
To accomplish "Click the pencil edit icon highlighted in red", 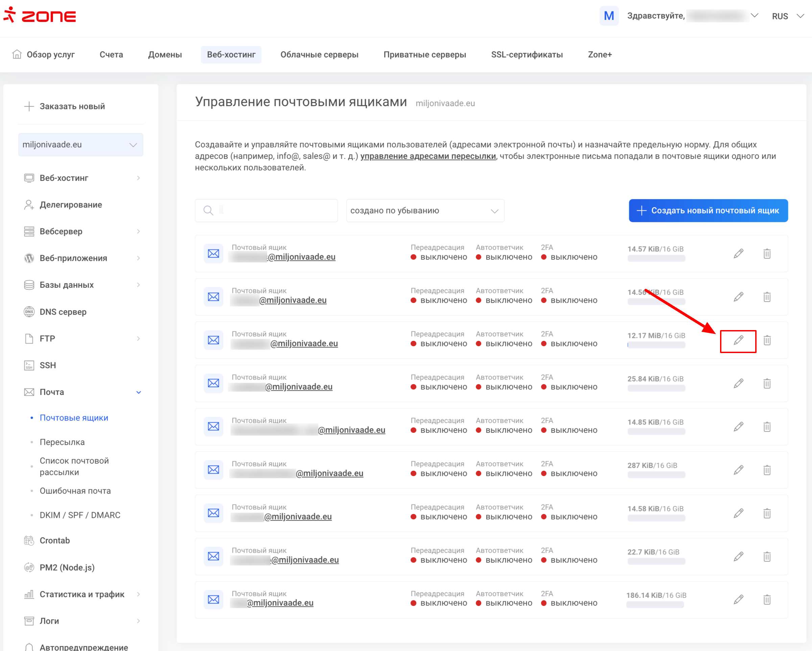I will (738, 340).
